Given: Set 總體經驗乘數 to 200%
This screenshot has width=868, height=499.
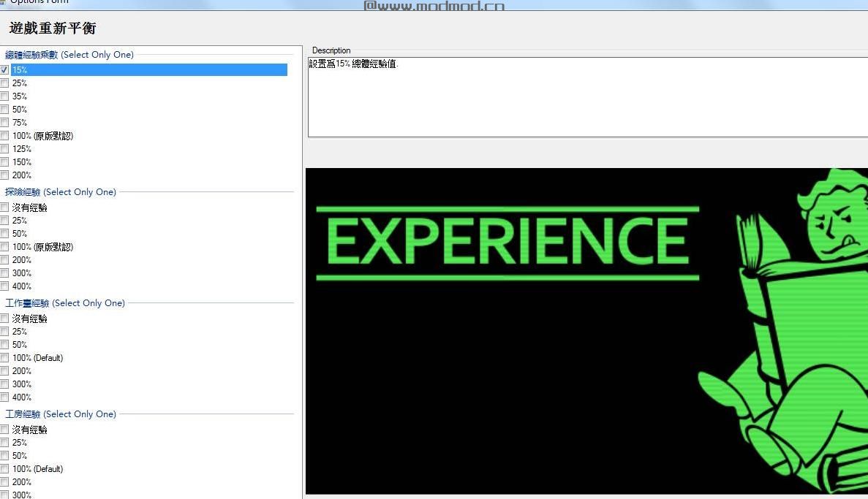Looking at the screenshot, I should coord(4,175).
